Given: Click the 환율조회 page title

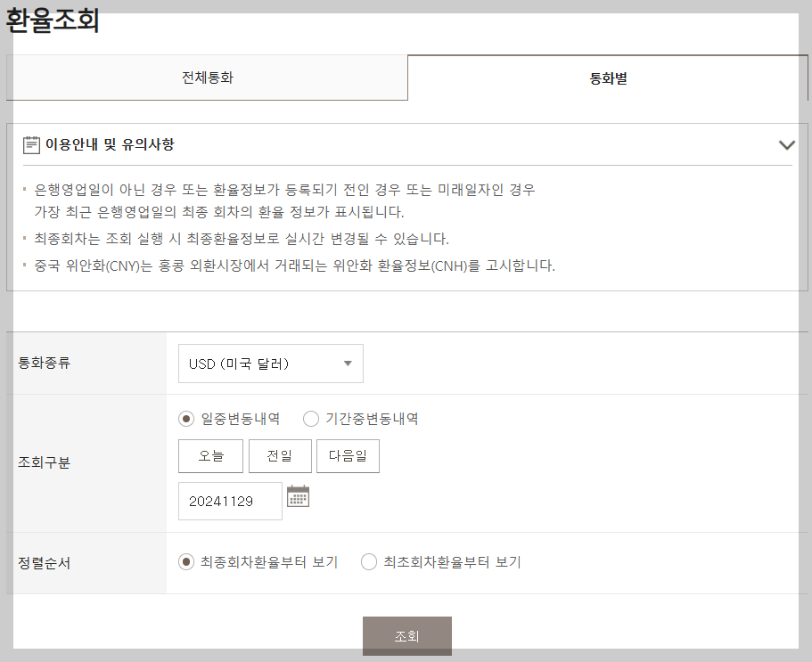Looking at the screenshot, I should click(50, 19).
